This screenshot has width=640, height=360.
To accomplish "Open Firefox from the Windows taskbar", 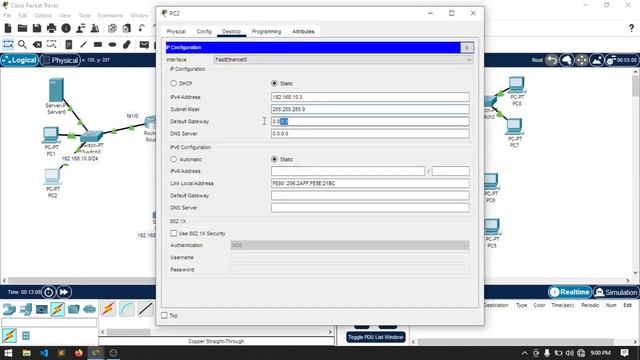I will coord(78,353).
